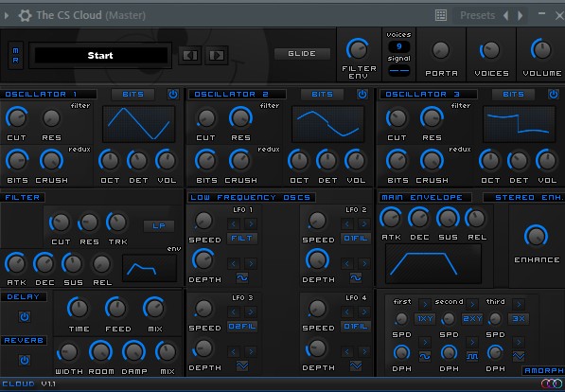Image resolution: width=565 pixels, height=392 pixels.
Task: Click the second 2XY amorph target
Action: pos(472,319)
